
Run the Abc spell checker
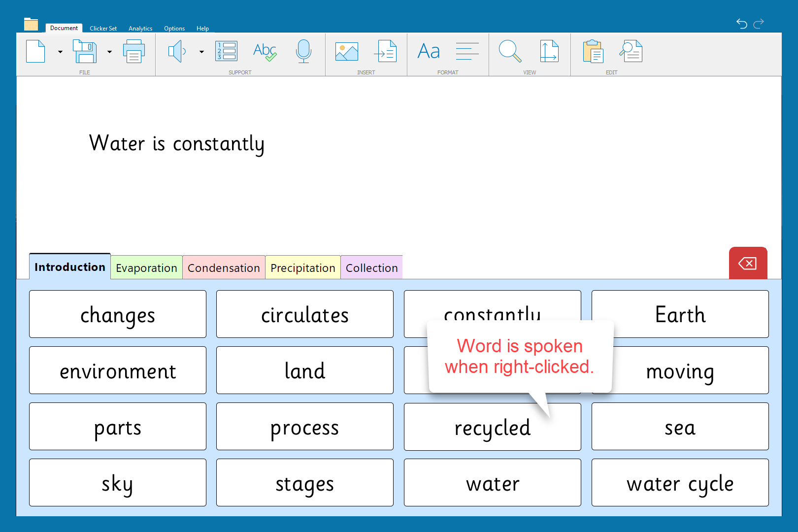[x=265, y=51]
